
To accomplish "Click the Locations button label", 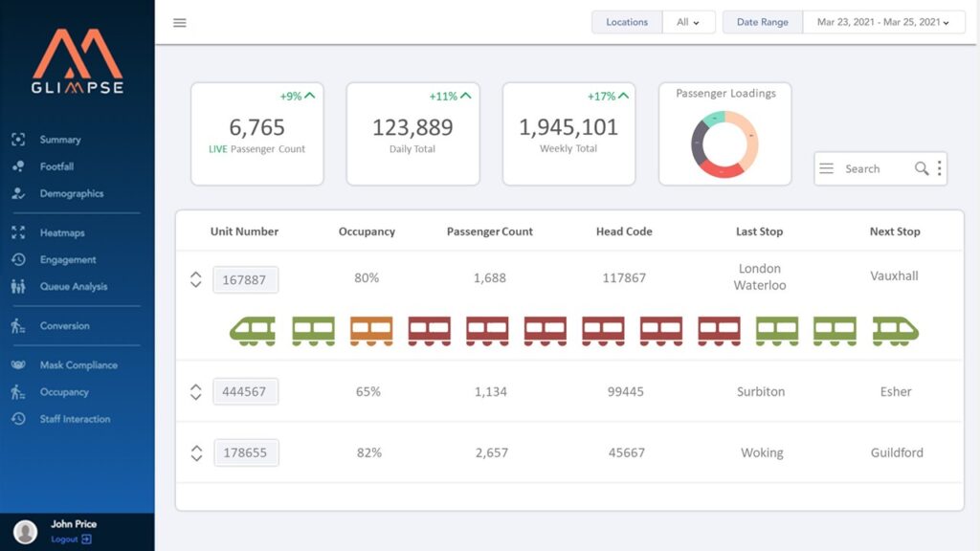I will [x=627, y=22].
